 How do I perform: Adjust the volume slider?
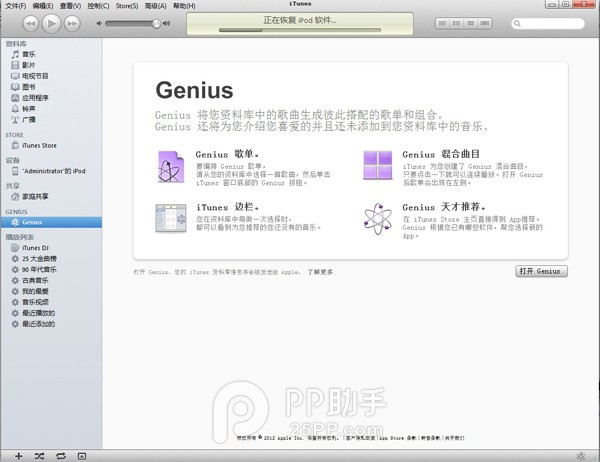click(128, 22)
